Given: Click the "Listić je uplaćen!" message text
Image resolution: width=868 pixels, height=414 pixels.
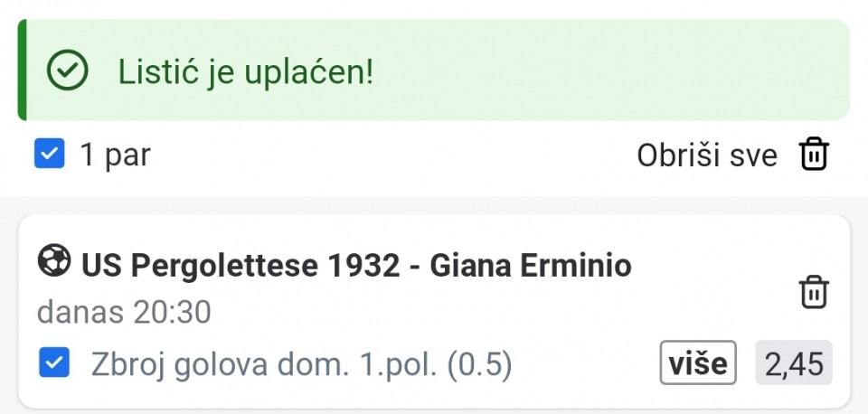Looking at the screenshot, I should pyautogui.click(x=245, y=72).
